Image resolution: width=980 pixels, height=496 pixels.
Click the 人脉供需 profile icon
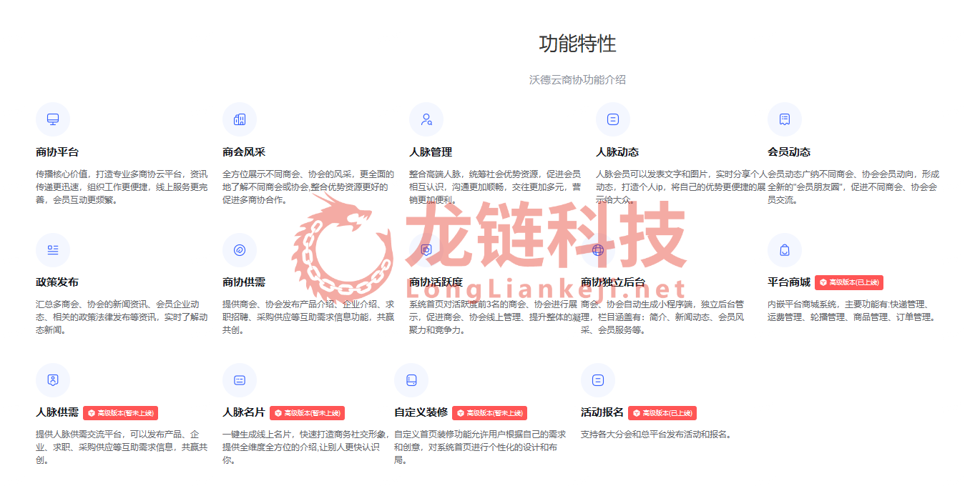click(x=53, y=380)
